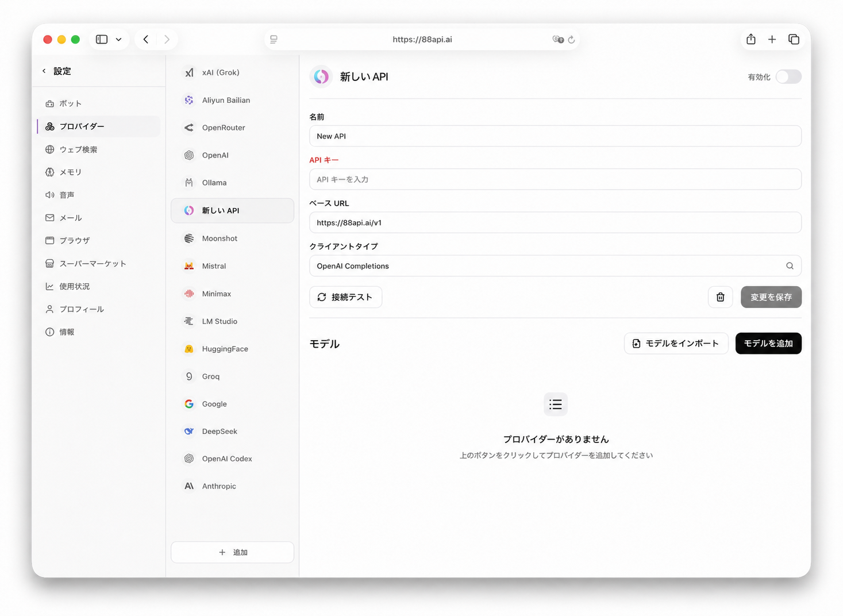Open the 情報 settings section

[x=99, y=332]
